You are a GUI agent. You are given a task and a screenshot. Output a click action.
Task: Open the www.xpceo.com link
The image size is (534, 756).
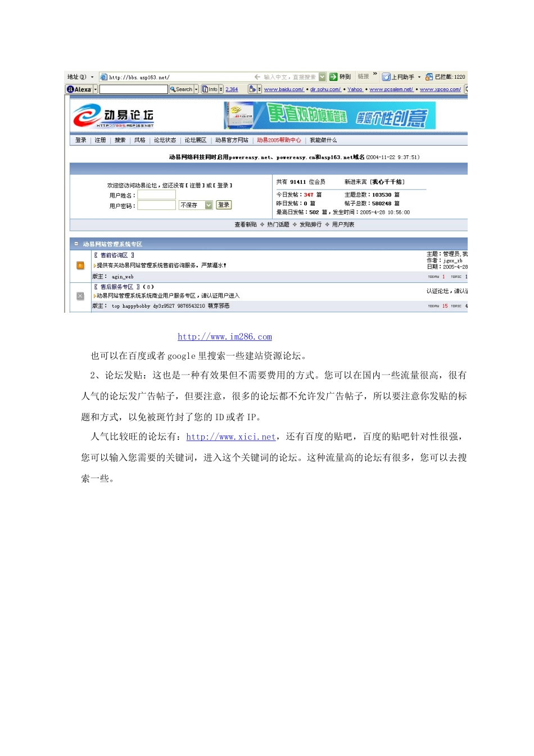440,89
